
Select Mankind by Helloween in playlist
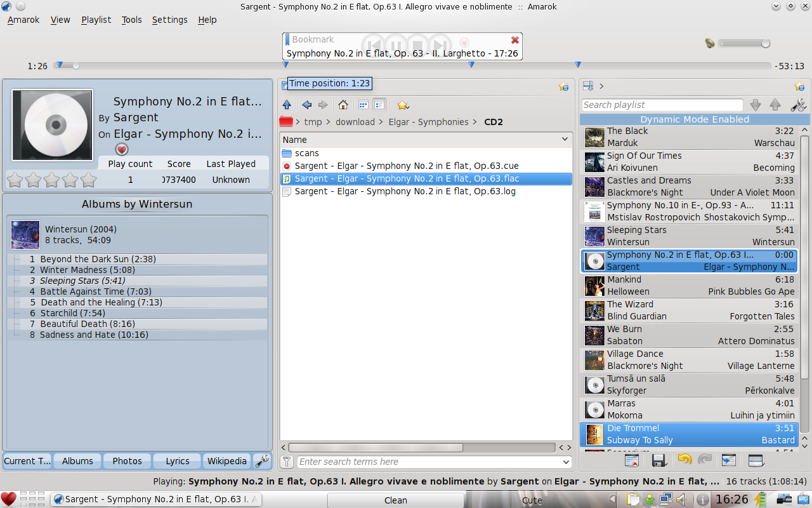[690, 286]
